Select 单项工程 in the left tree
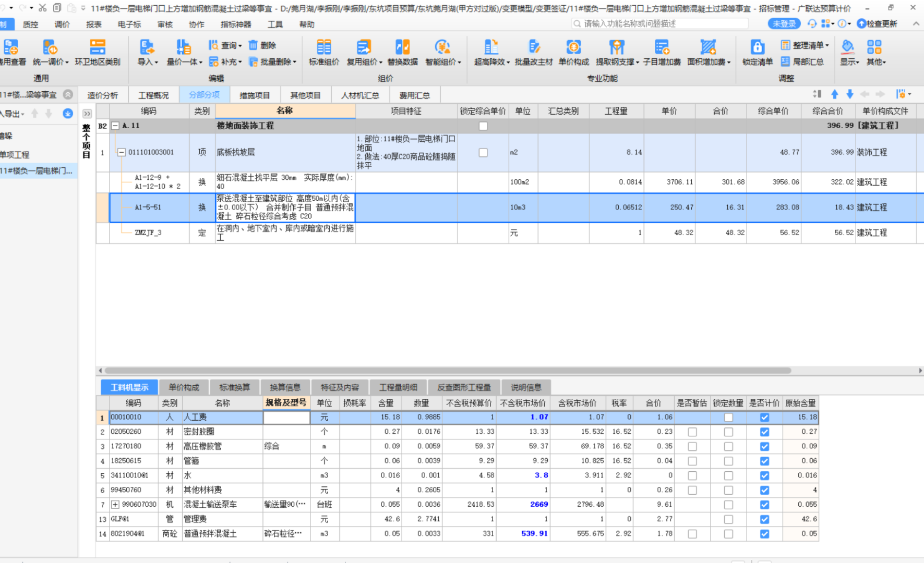 coord(15,155)
